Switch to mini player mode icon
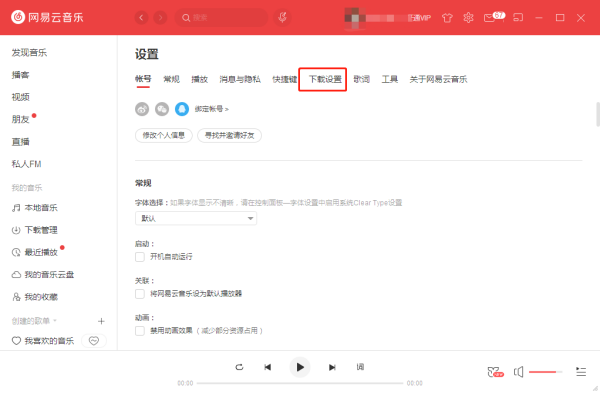 (x=518, y=18)
